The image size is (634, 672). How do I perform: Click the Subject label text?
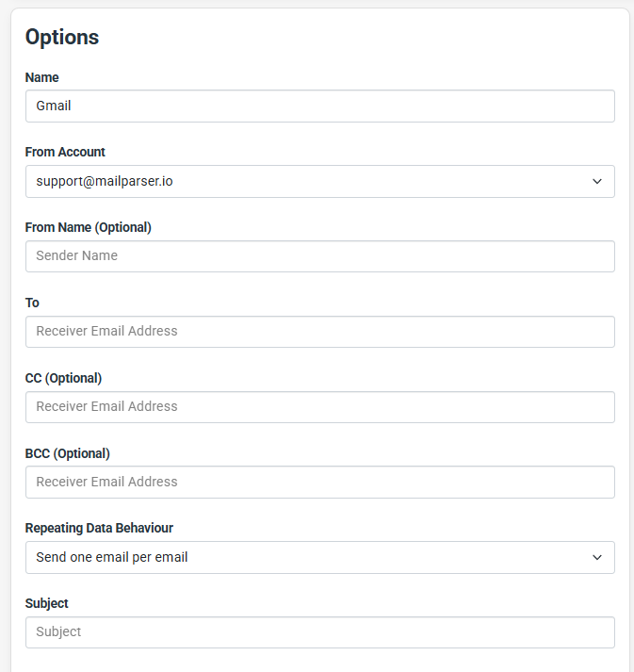point(47,603)
